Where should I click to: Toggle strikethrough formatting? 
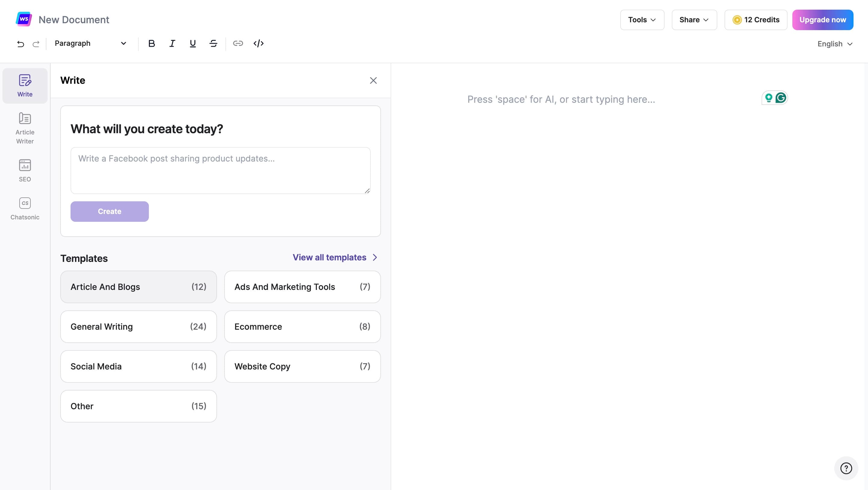click(x=213, y=43)
